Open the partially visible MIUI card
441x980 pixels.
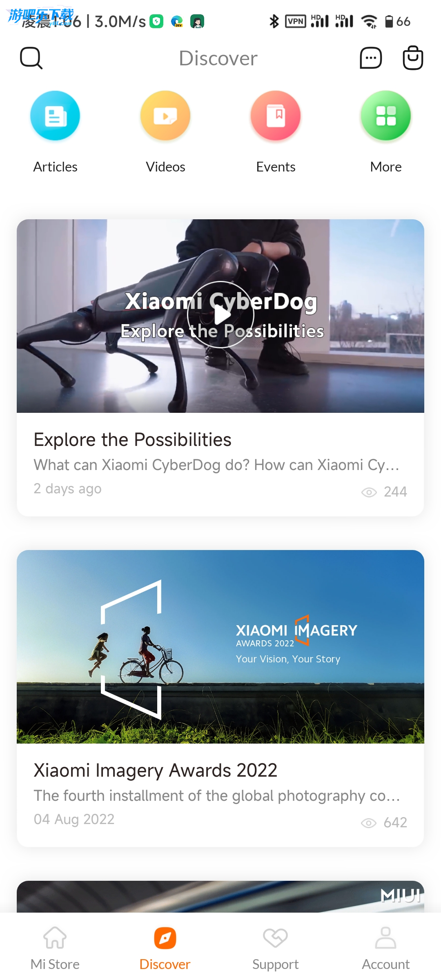[x=220, y=897]
